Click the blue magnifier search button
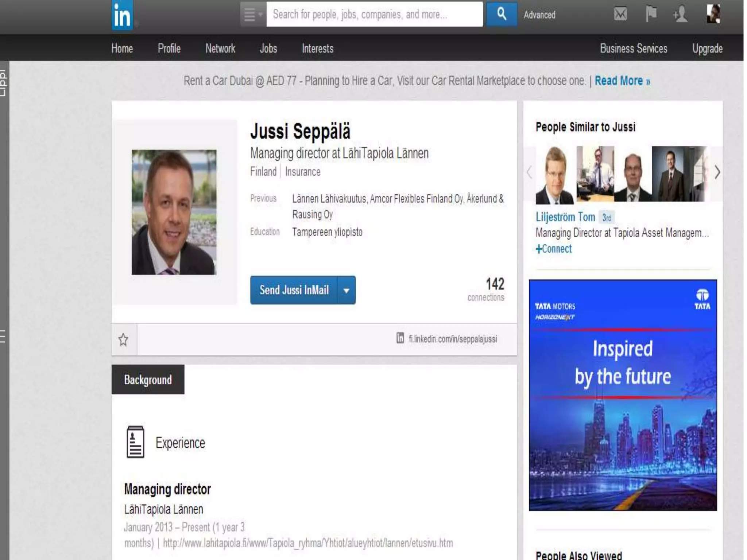Screen dimensions: 747x560 tap(502, 15)
